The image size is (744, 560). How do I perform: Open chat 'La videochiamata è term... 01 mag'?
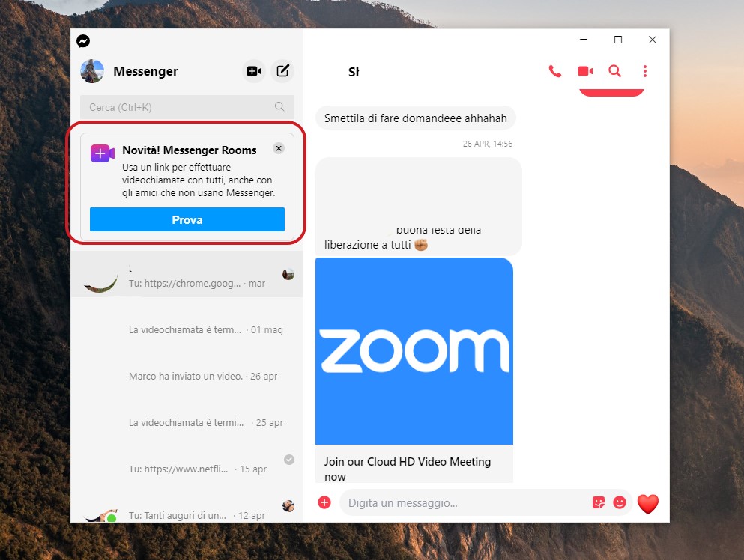coord(187,320)
